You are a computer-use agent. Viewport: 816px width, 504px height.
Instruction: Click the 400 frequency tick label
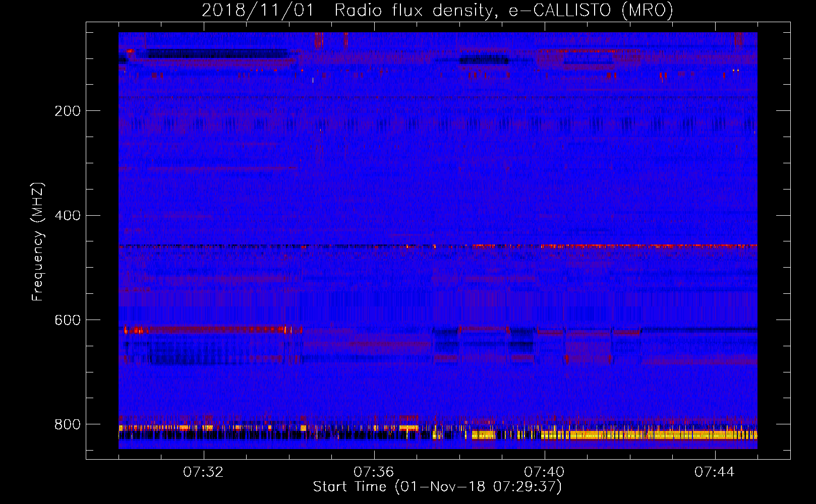click(x=68, y=216)
